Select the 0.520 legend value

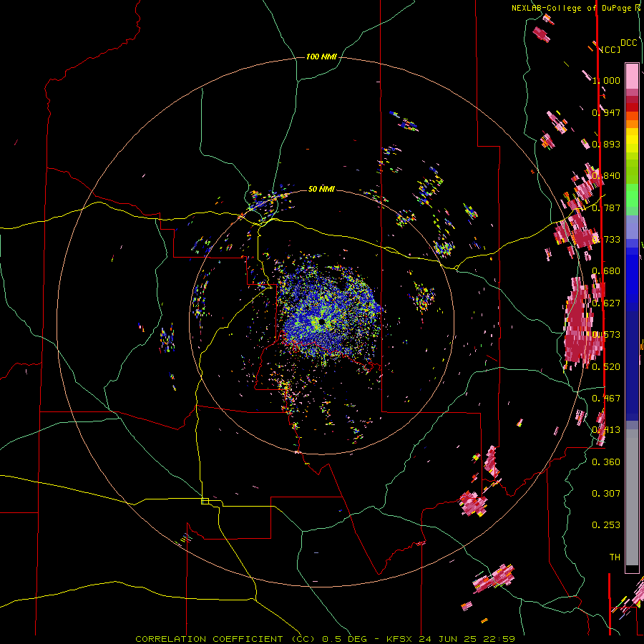point(606,367)
